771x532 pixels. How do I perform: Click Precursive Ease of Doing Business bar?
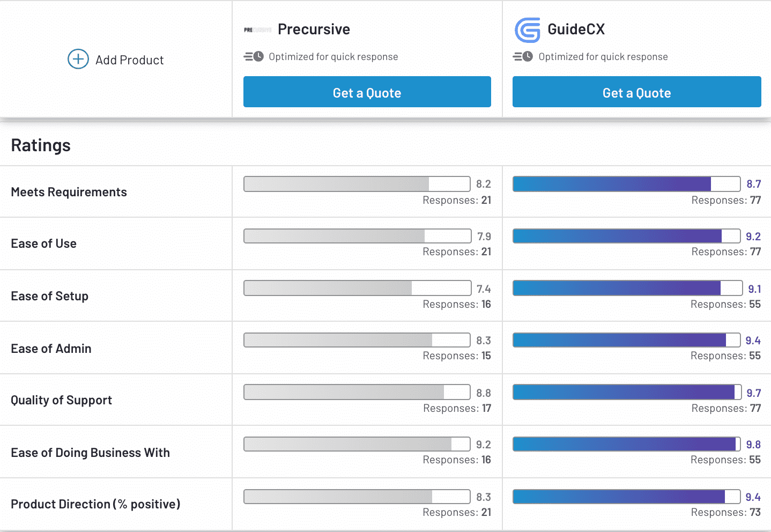[x=357, y=444]
